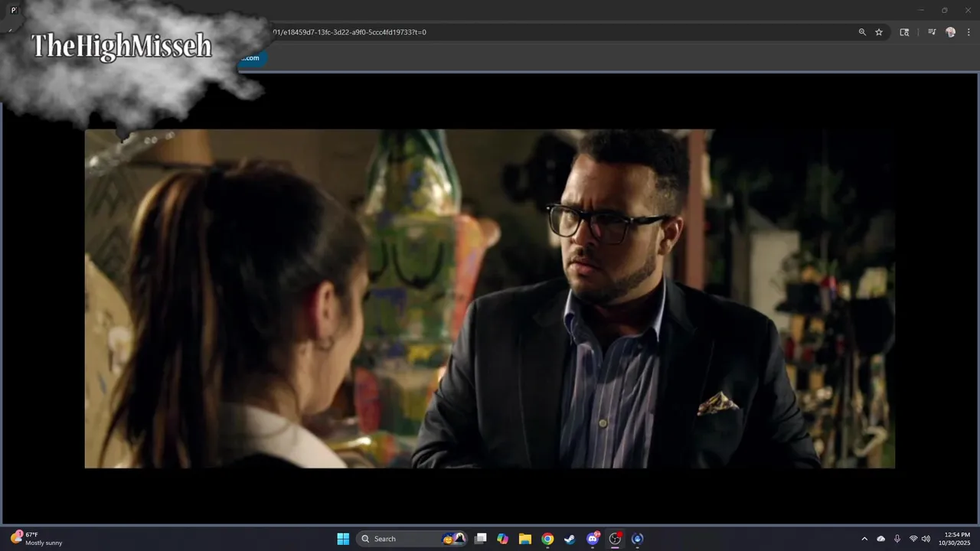
Task: Open the Windows Start menu
Action: coord(343,539)
